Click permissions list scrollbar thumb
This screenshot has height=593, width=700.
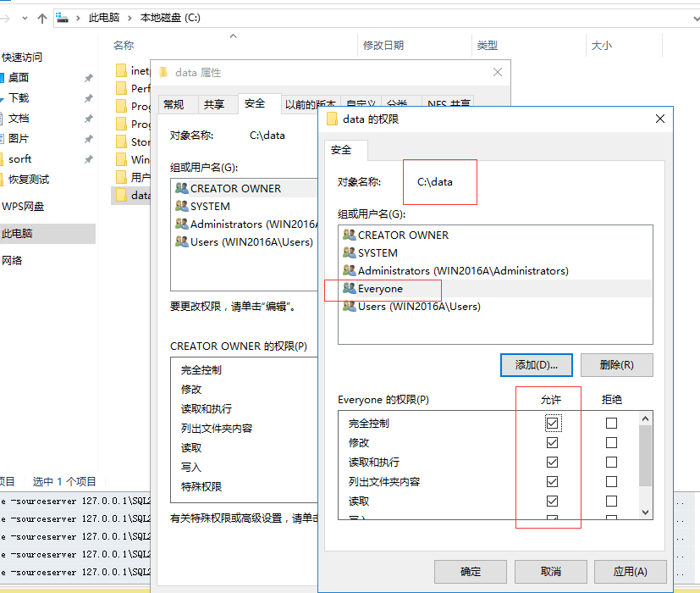645,456
